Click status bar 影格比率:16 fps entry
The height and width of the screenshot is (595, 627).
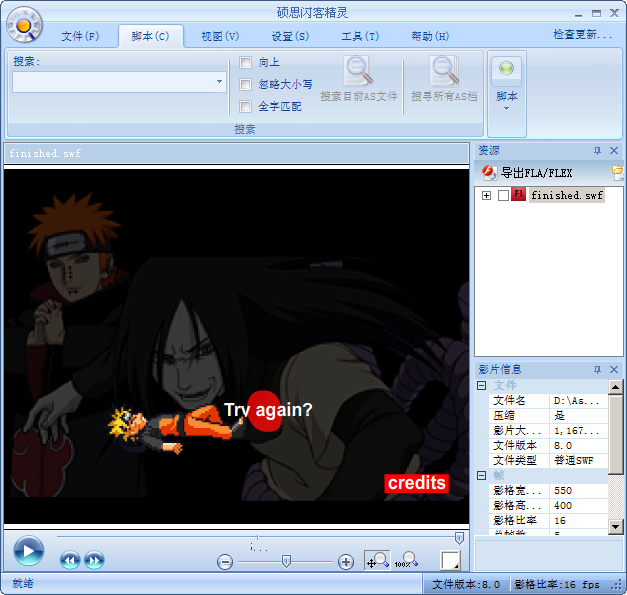557,585
